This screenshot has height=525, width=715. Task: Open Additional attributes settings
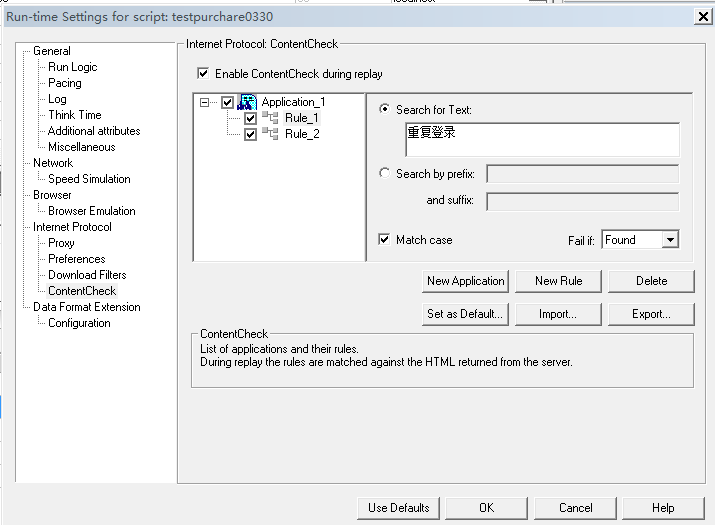(94, 131)
